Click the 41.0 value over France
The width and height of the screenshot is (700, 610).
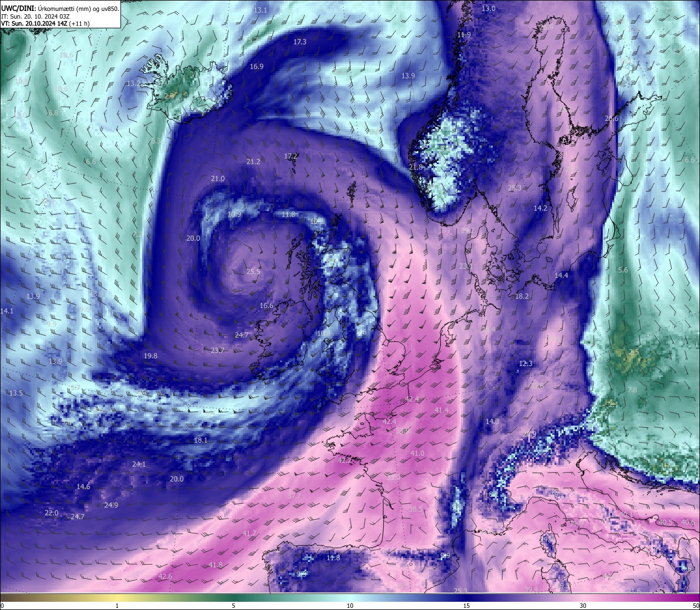click(x=417, y=453)
